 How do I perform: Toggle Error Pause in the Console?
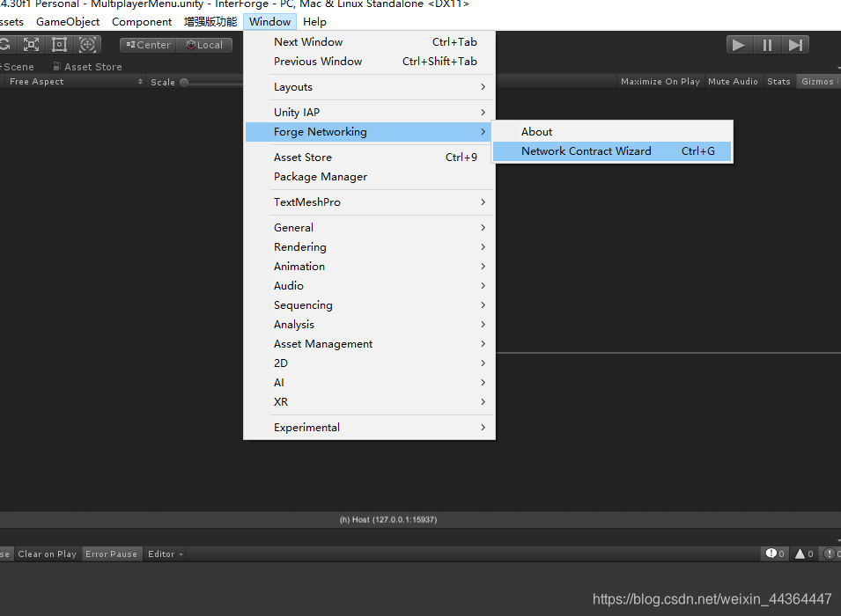tap(111, 554)
